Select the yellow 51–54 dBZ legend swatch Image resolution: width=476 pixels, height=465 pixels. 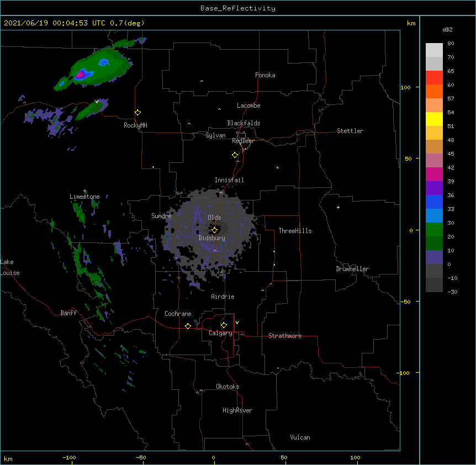click(434, 119)
